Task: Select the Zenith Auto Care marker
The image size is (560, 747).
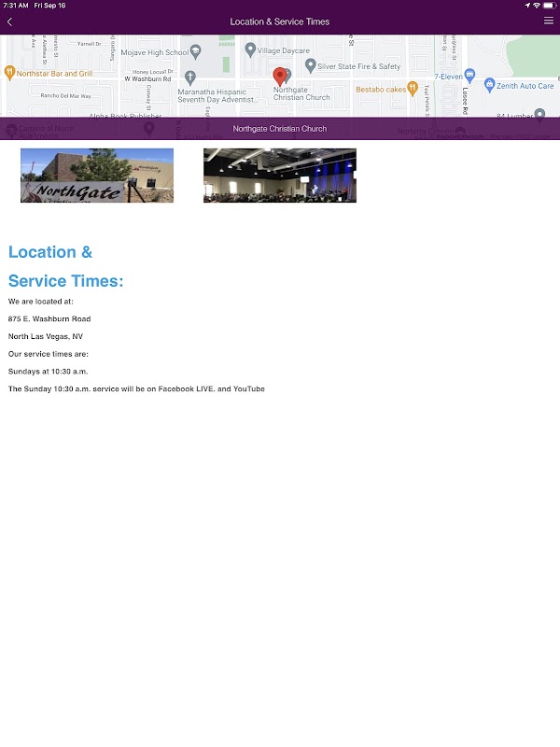Action: [489, 85]
